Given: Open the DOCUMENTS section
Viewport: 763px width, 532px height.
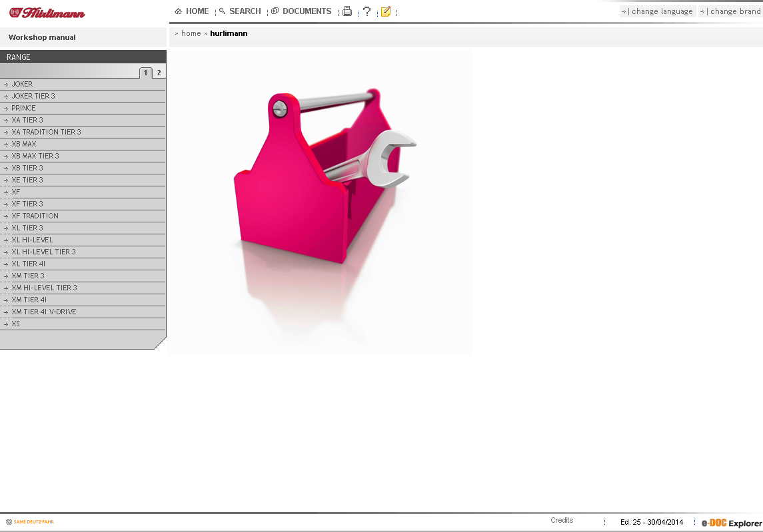Looking at the screenshot, I should (301, 11).
